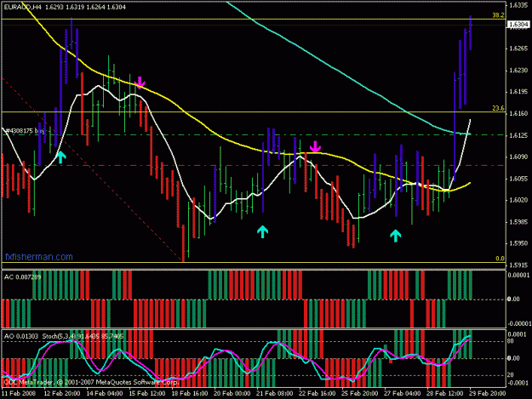Click the 11 Feb 2008 date label

(19, 394)
